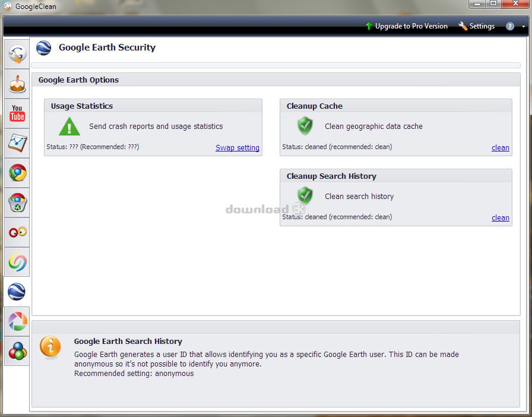Screen dimensions: 532x417
Task: Click clean link under Cleanup Search History
Action: click(501, 217)
